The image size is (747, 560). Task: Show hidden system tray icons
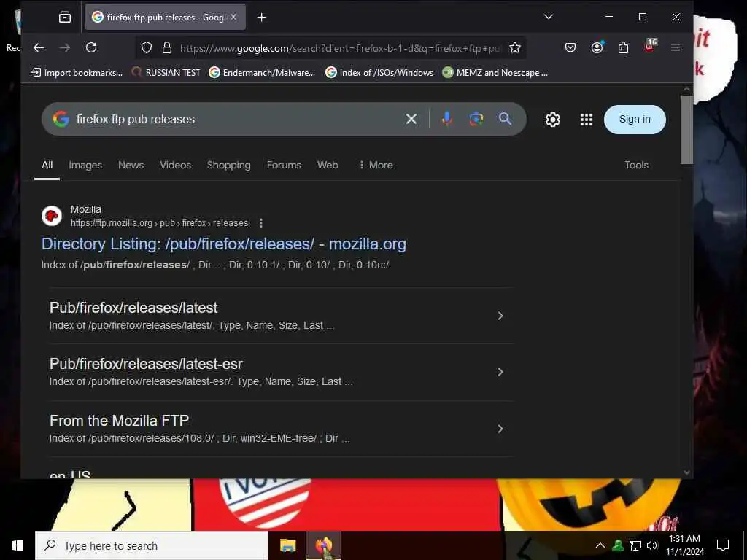600,545
